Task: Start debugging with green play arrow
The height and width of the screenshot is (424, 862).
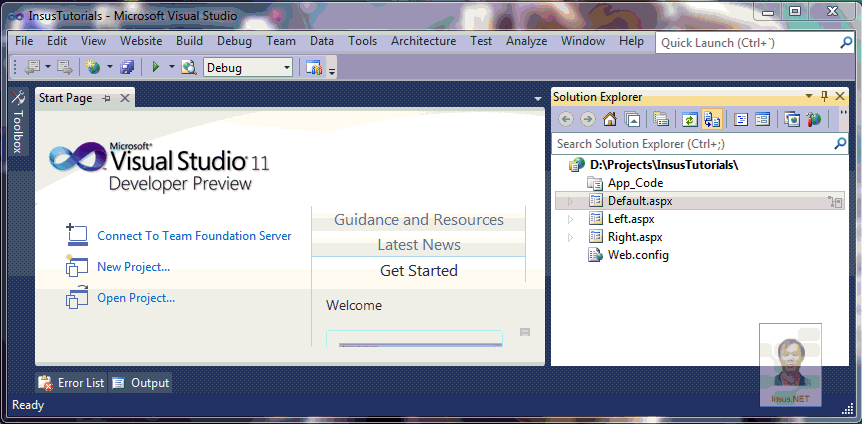Action: pos(156,68)
